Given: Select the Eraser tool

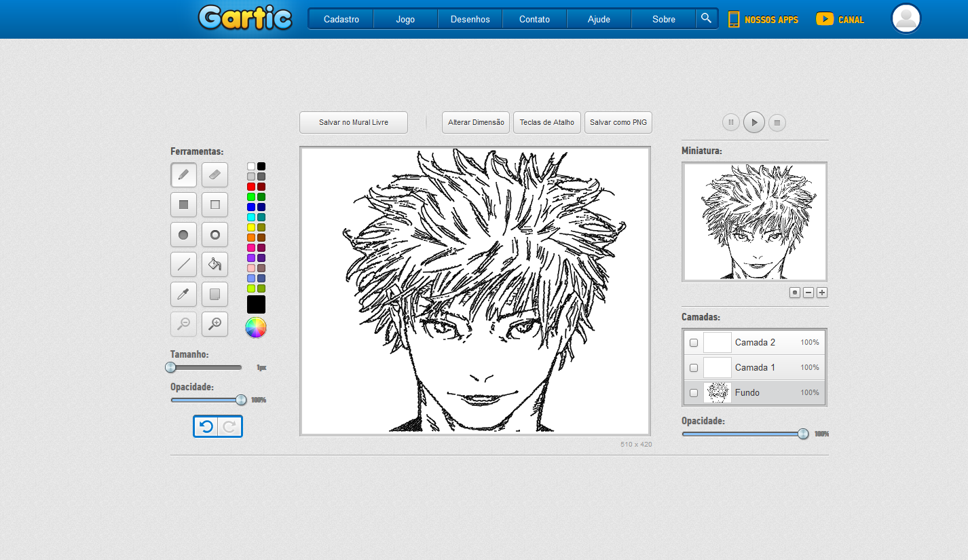Looking at the screenshot, I should click(215, 174).
